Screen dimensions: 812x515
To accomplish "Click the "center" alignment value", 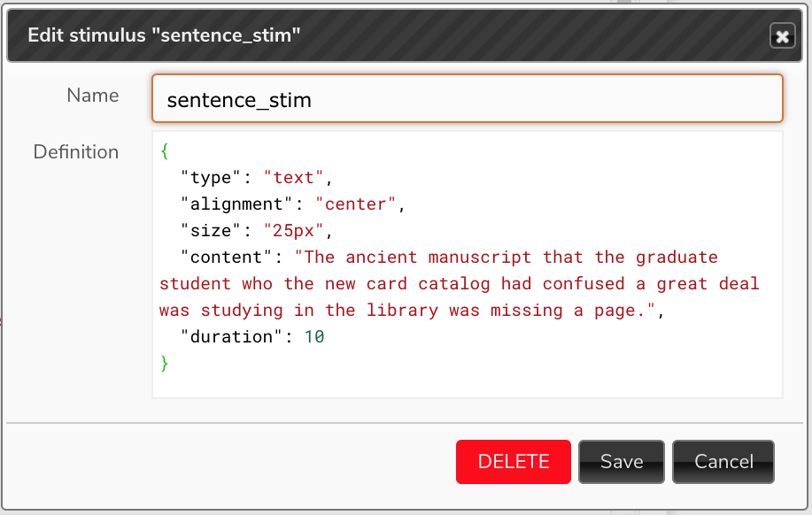I will 355,204.
